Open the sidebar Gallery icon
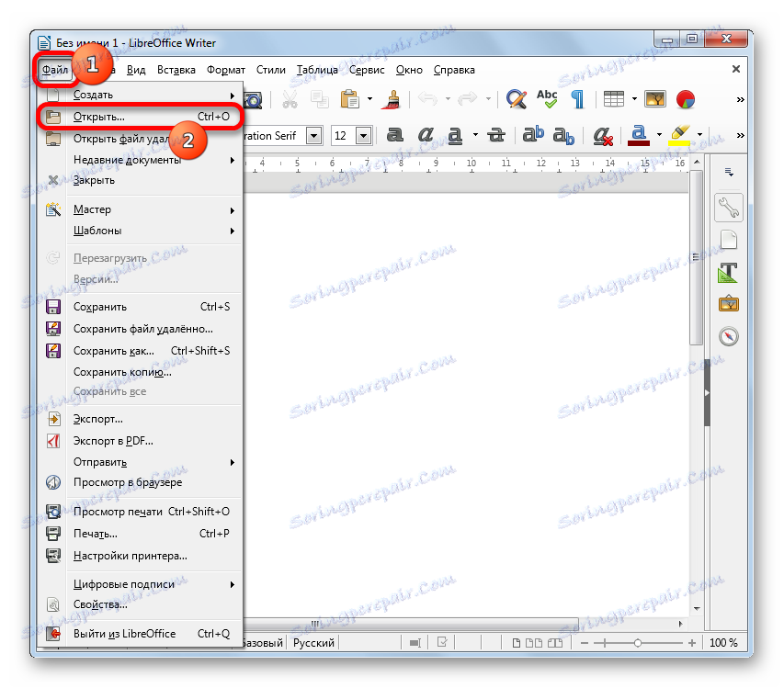 (729, 304)
